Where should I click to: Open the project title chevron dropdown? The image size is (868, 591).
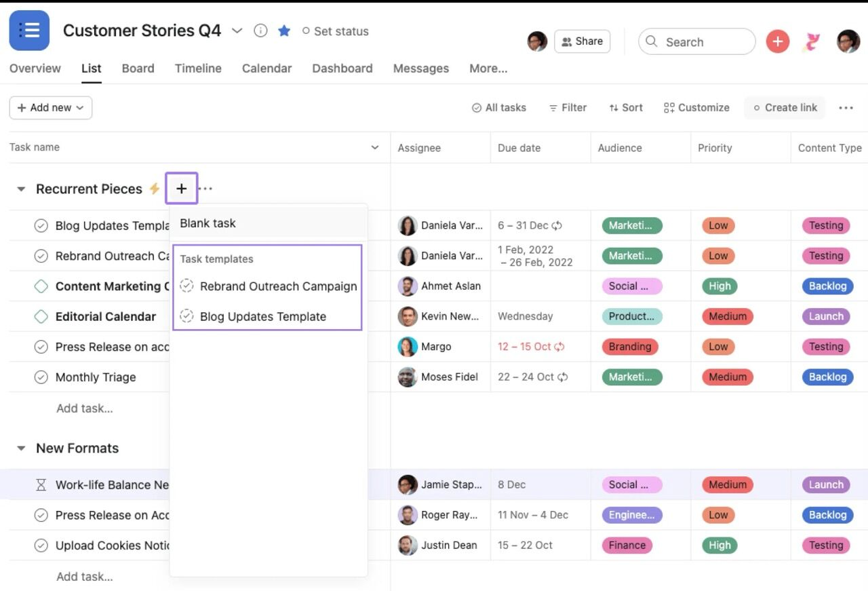click(x=237, y=31)
